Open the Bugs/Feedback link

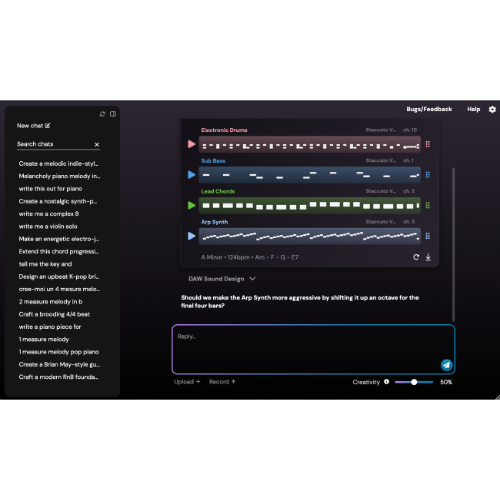[429, 109]
